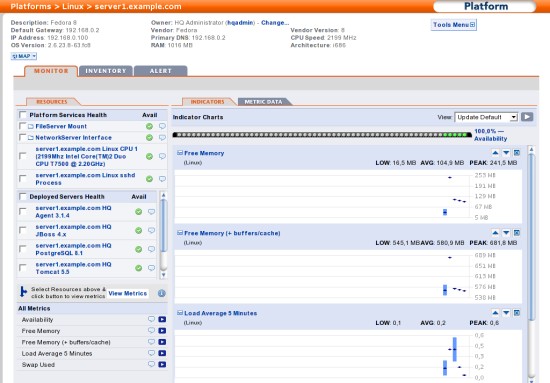The width and height of the screenshot is (550, 383).
Task: Click the move-down arrow on Load Average chart
Action: tap(506, 313)
